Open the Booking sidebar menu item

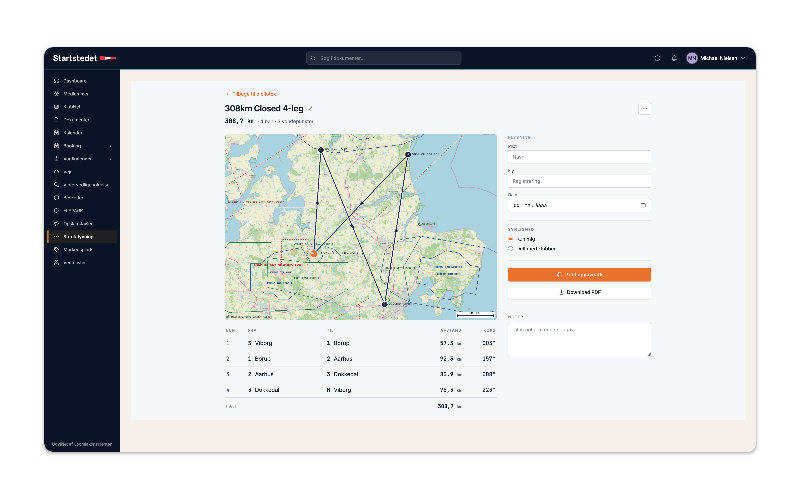coord(82,146)
